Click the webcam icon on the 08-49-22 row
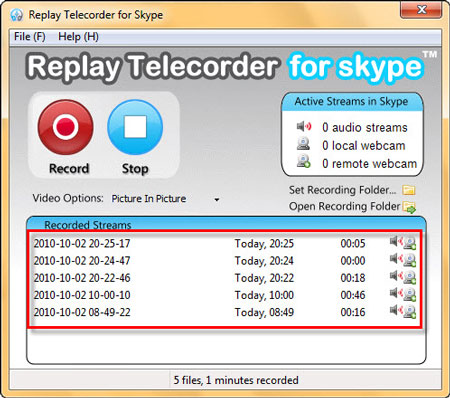The width and height of the screenshot is (450, 398). click(x=410, y=312)
